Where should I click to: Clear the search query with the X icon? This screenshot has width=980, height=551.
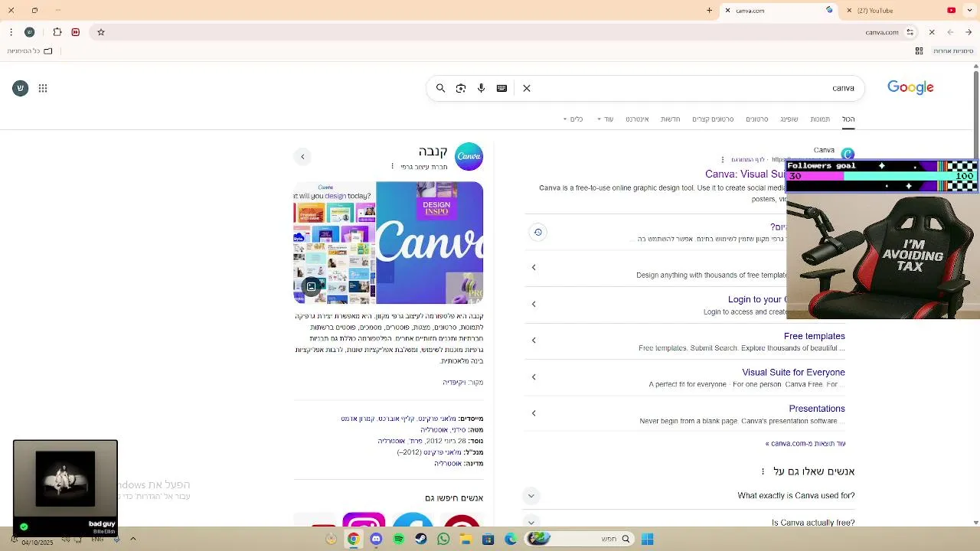click(x=527, y=88)
